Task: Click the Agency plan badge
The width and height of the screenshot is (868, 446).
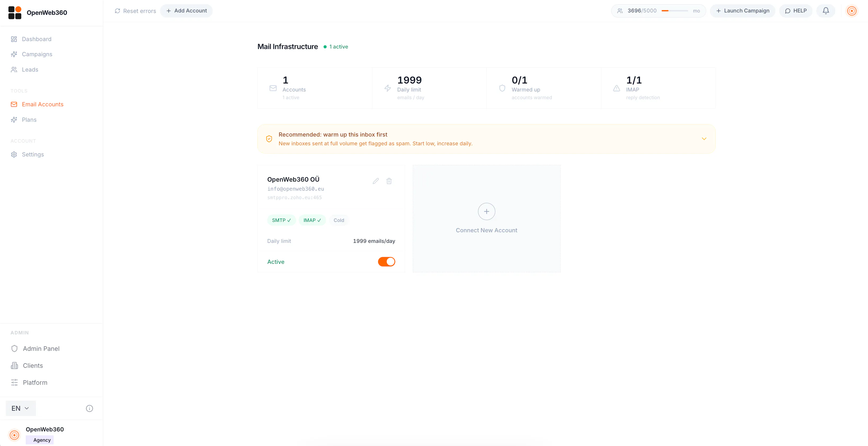Action: point(40,440)
